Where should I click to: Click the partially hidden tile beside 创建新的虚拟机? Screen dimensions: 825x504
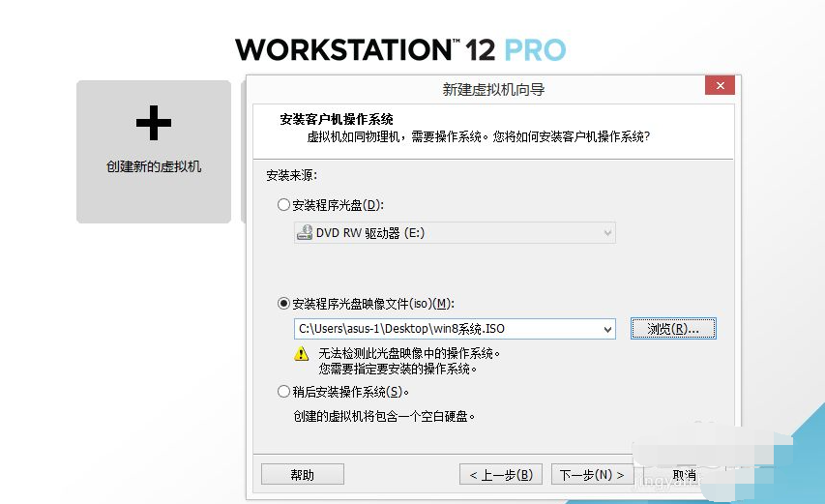coord(243,150)
